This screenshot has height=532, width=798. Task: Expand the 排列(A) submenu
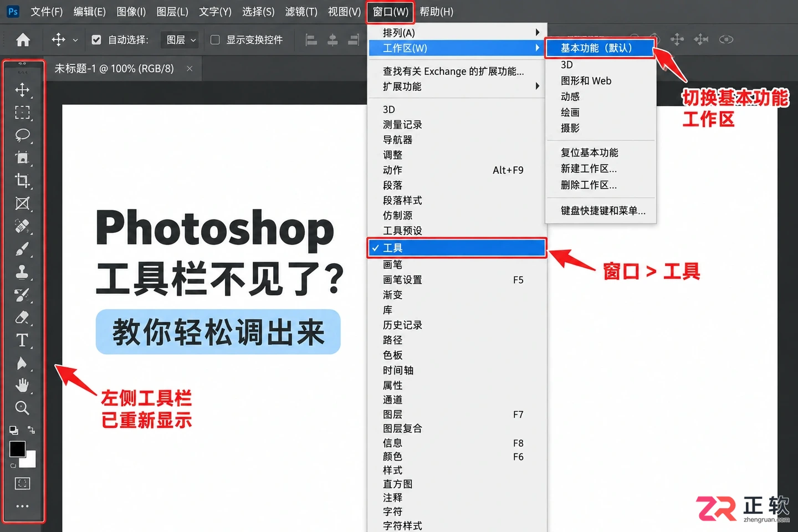pos(458,33)
